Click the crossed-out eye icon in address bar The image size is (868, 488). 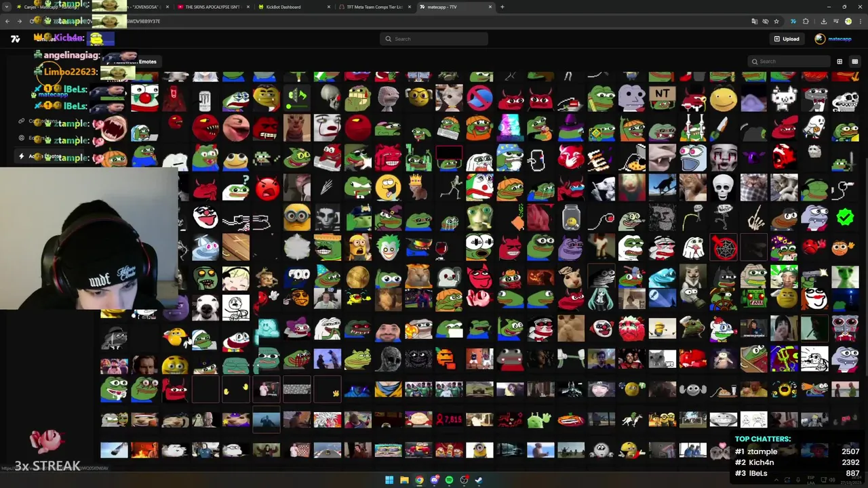pyautogui.click(x=765, y=21)
